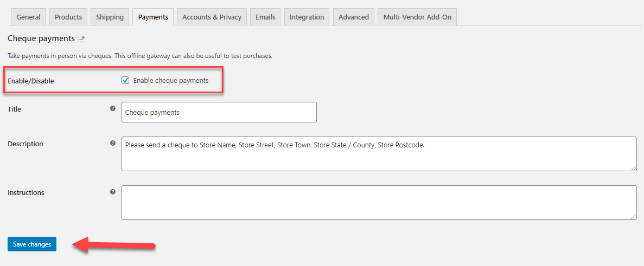Click the back arrow beside Cheque payments heading
This screenshot has width=644, height=266.
(x=82, y=39)
